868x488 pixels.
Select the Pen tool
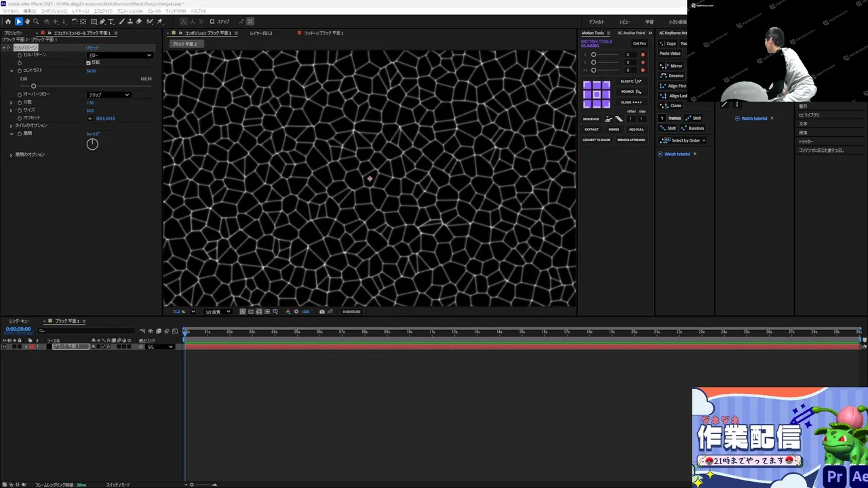tap(102, 22)
